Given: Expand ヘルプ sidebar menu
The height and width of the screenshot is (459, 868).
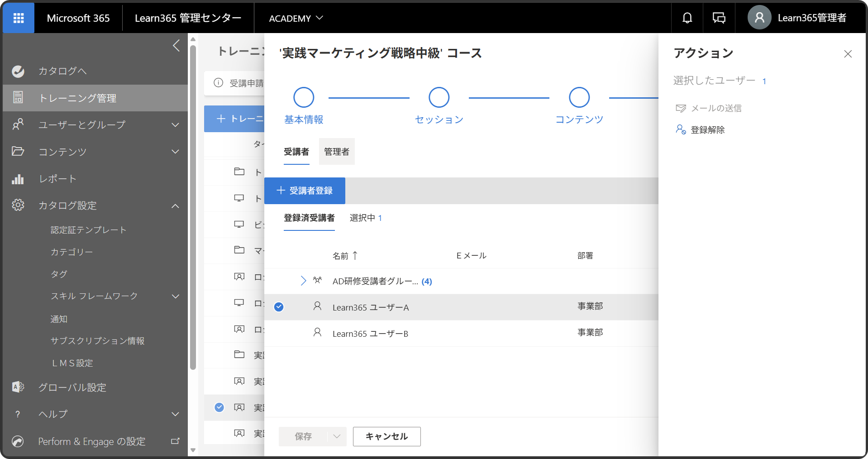Looking at the screenshot, I should coord(176,414).
